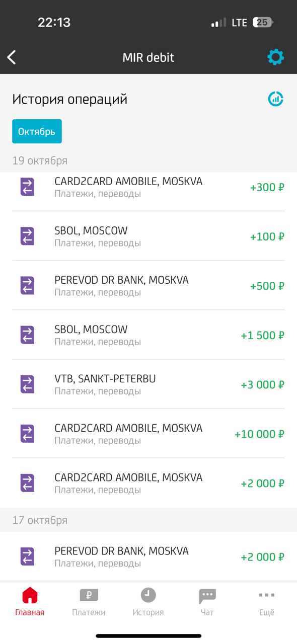Go back with the left arrow

tap(11, 57)
